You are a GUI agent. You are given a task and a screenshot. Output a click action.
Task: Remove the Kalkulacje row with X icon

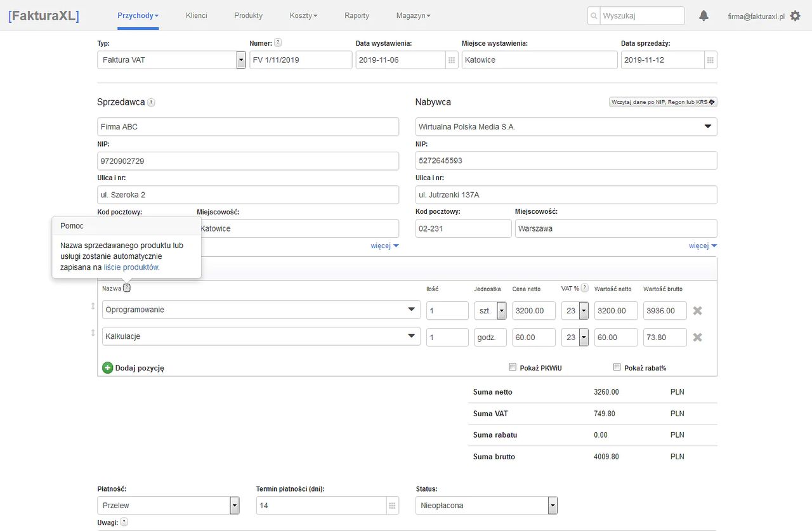click(x=697, y=338)
